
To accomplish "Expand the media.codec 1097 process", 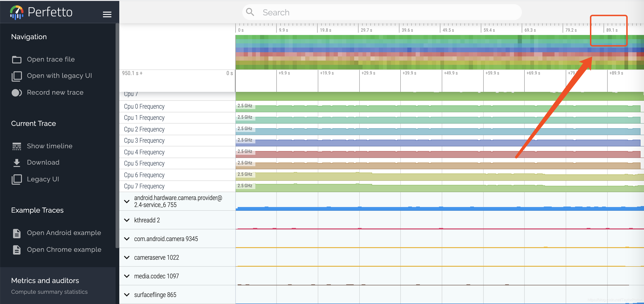I will point(127,276).
